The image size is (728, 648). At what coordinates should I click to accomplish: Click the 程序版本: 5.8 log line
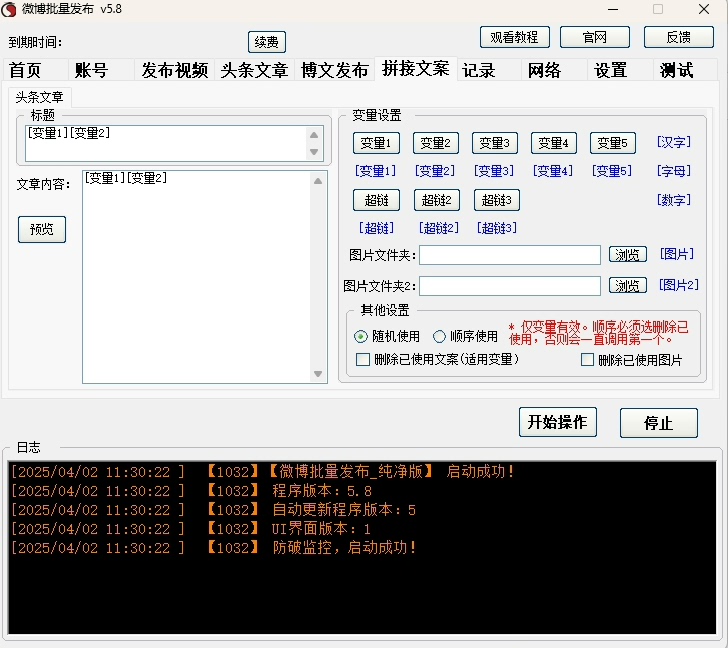point(192,491)
